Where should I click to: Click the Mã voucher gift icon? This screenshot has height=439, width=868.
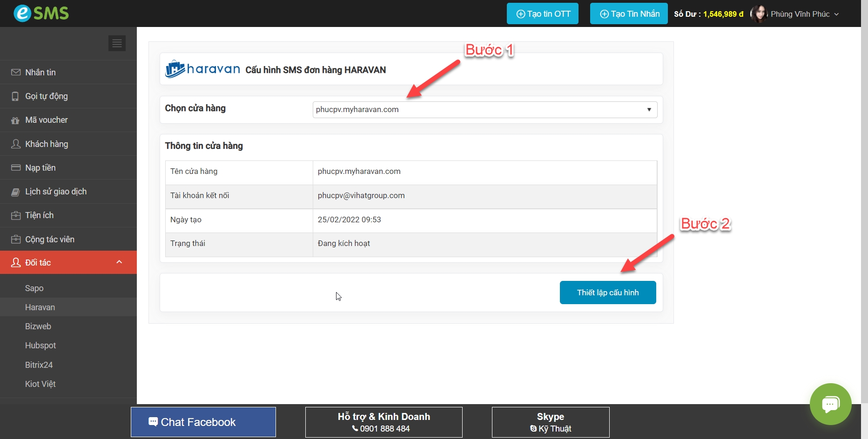pyautogui.click(x=16, y=120)
